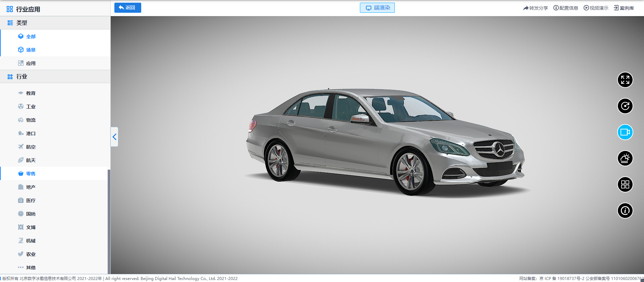This screenshot has width=644, height=282.
Task: Open the info circle button
Action: (x=625, y=211)
